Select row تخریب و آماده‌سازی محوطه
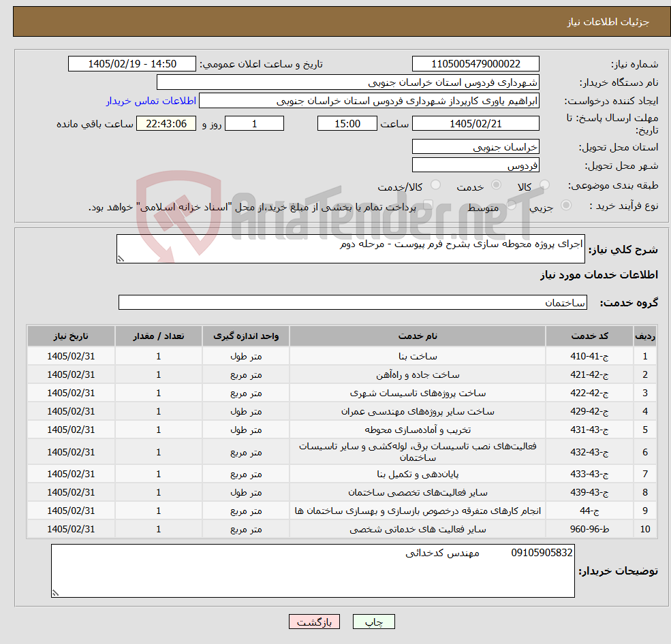 341,430
